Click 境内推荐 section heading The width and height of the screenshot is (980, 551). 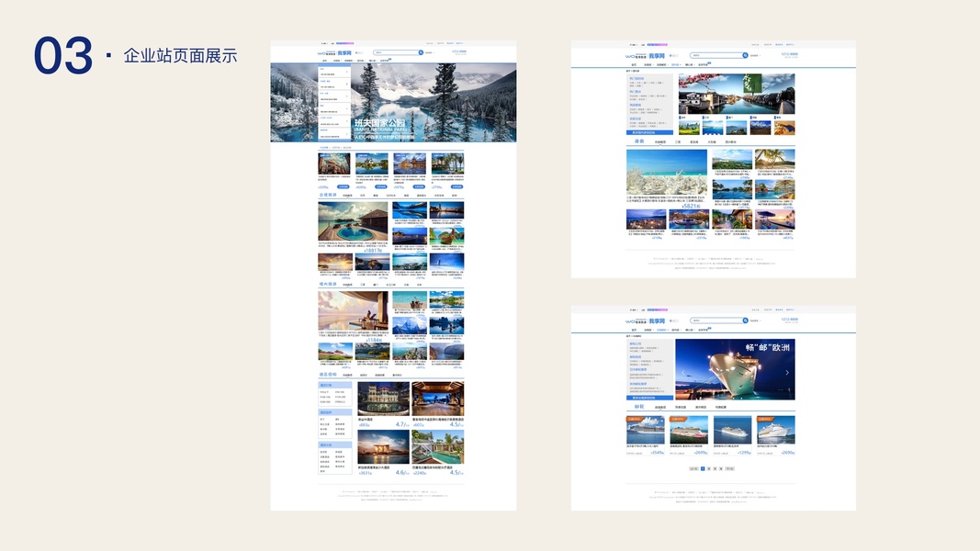(328, 285)
